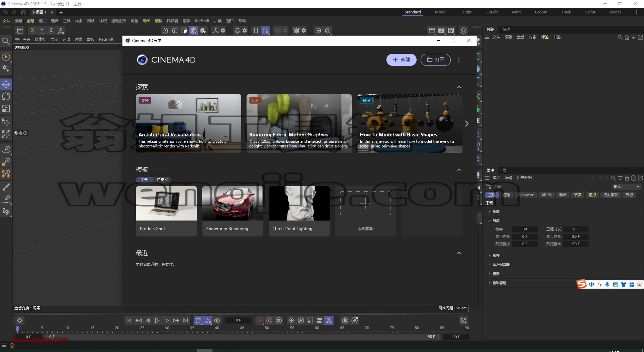Expand the 资产浏览器 group

click(x=489, y=265)
